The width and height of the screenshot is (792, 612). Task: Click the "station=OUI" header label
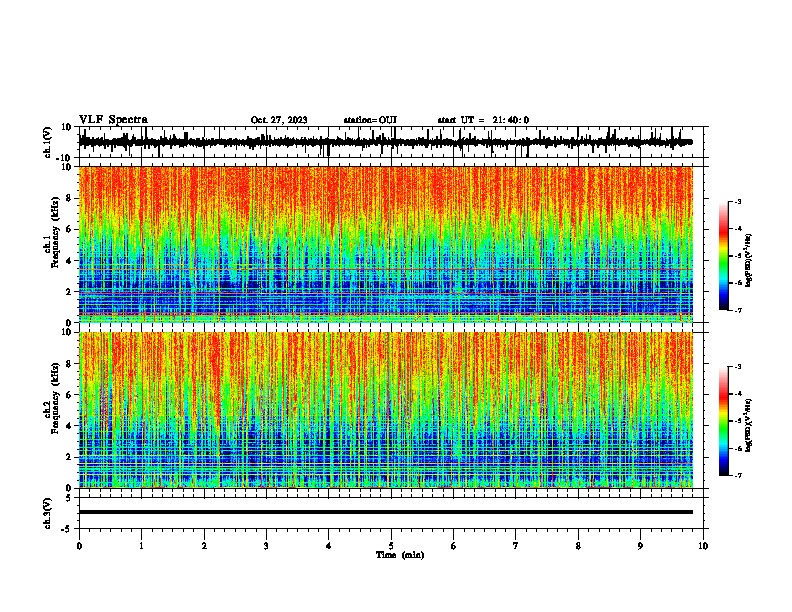(x=370, y=120)
